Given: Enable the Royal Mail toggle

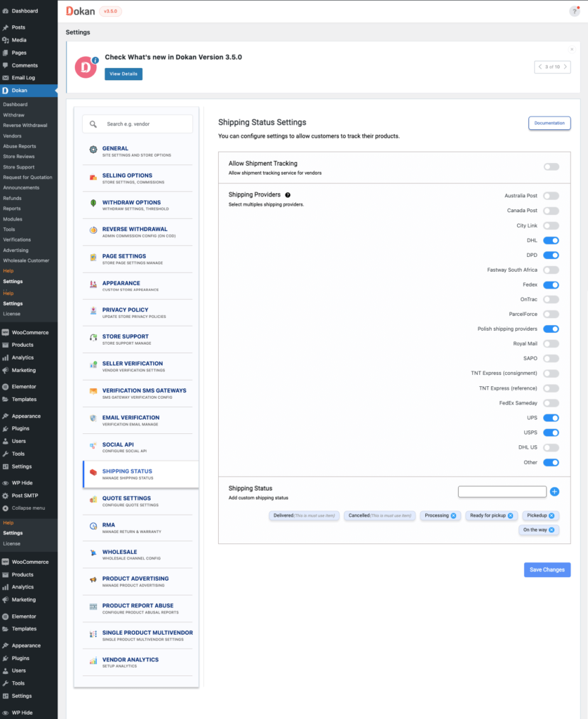Looking at the screenshot, I should 551,344.
